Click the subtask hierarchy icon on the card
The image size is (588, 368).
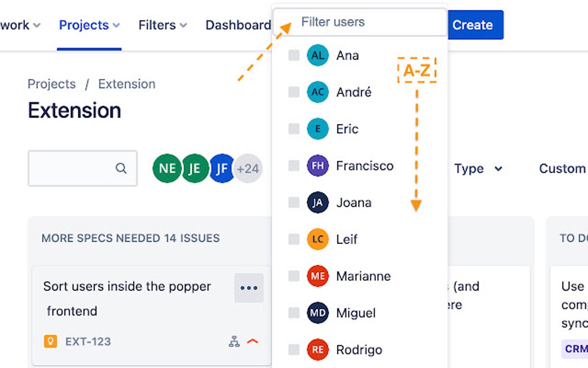click(233, 341)
